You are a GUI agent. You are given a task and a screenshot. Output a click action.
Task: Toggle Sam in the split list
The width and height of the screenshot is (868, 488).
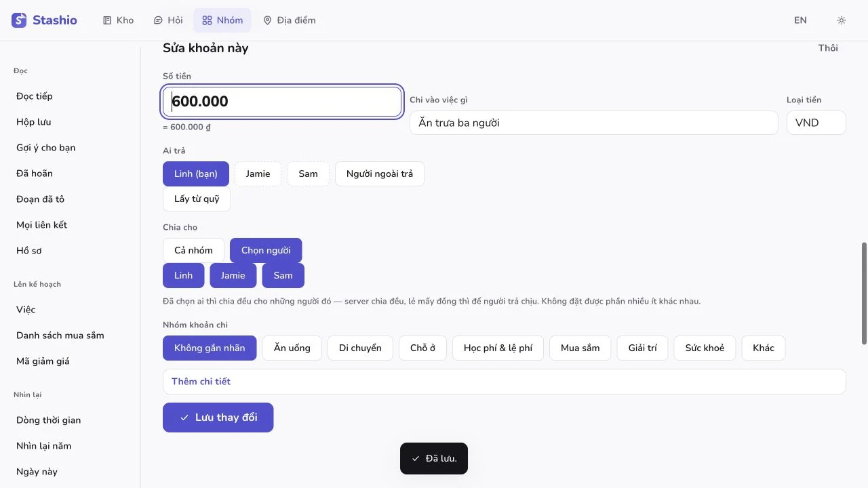283,275
